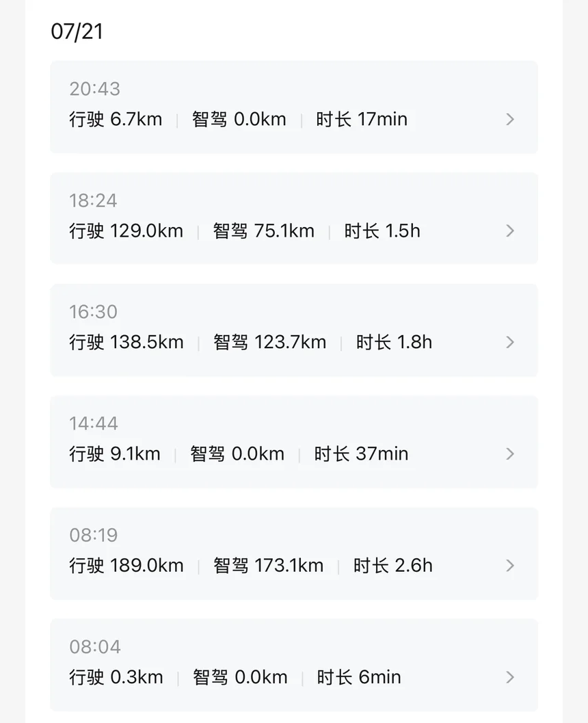Open the 20:43 trip chevron arrow
This screenshot has height=723, width=588.
[x=509, y=120]
